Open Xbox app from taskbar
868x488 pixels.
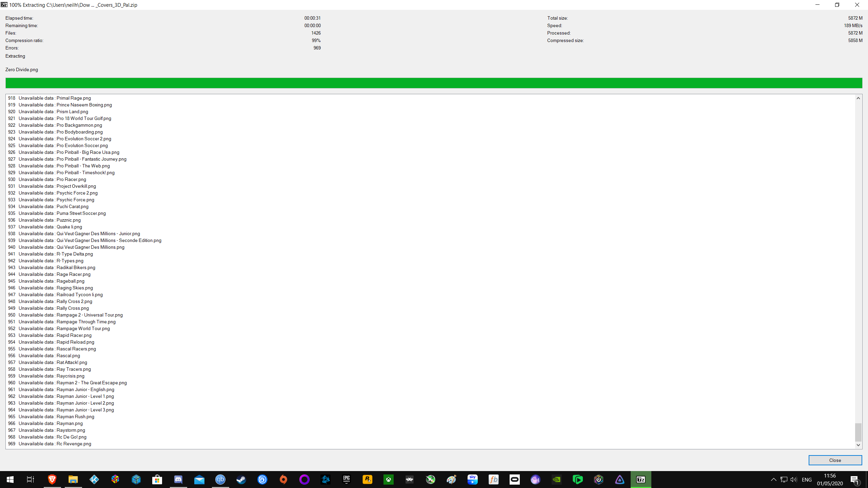(x=389, y=480)
